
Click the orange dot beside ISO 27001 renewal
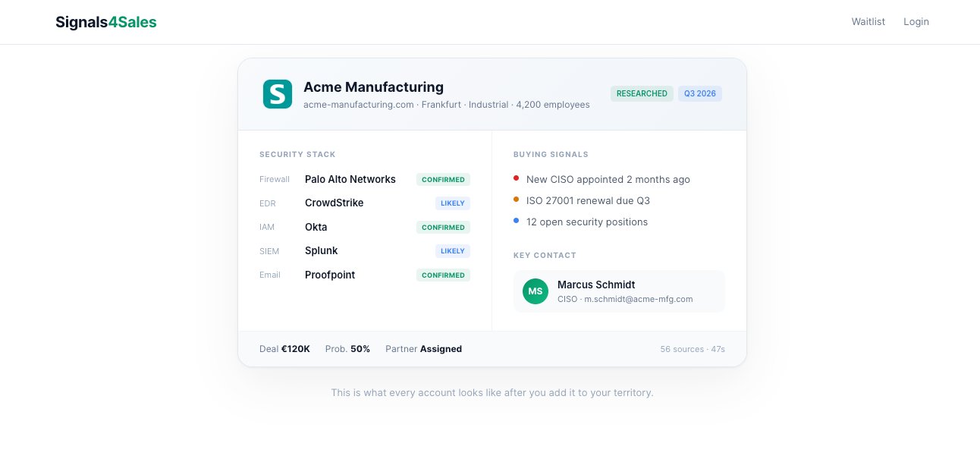tap(517, 200)
